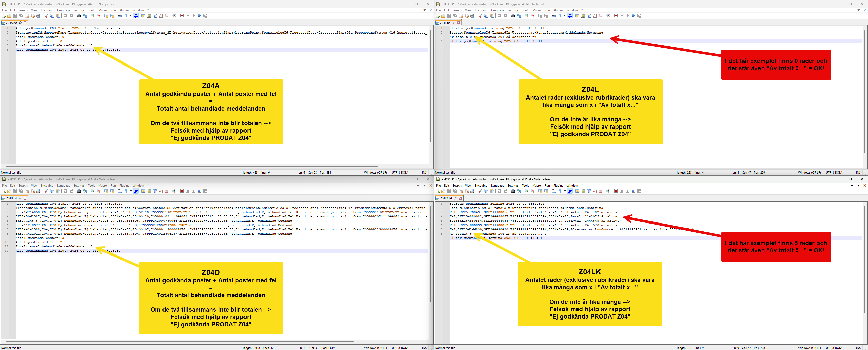Click the Print icon in the Z04L window

472,15
